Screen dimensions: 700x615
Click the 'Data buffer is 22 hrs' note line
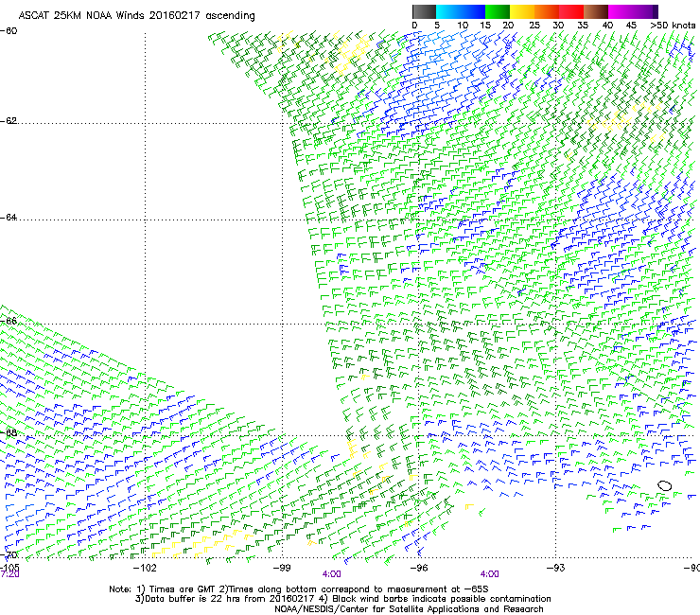342,599
